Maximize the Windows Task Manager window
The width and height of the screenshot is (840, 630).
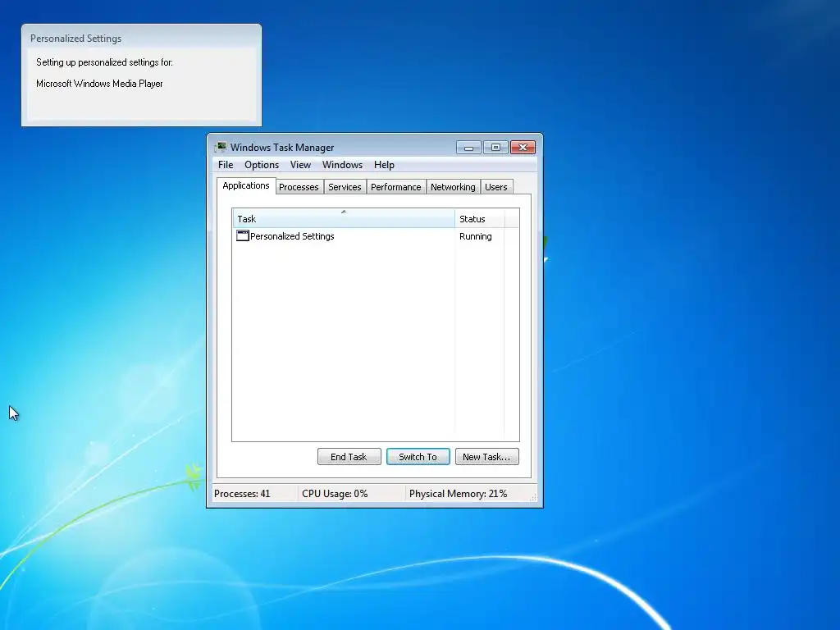point(495,148)
